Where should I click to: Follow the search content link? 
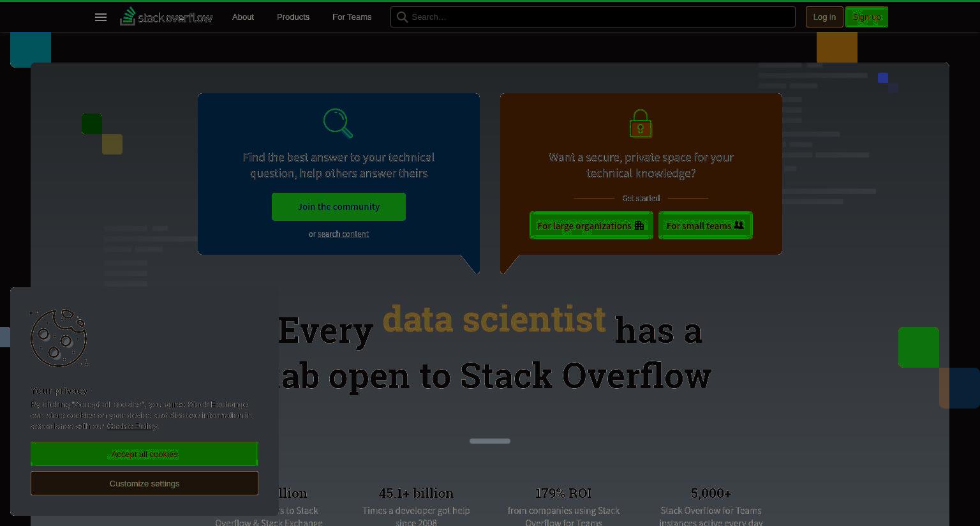343,234
